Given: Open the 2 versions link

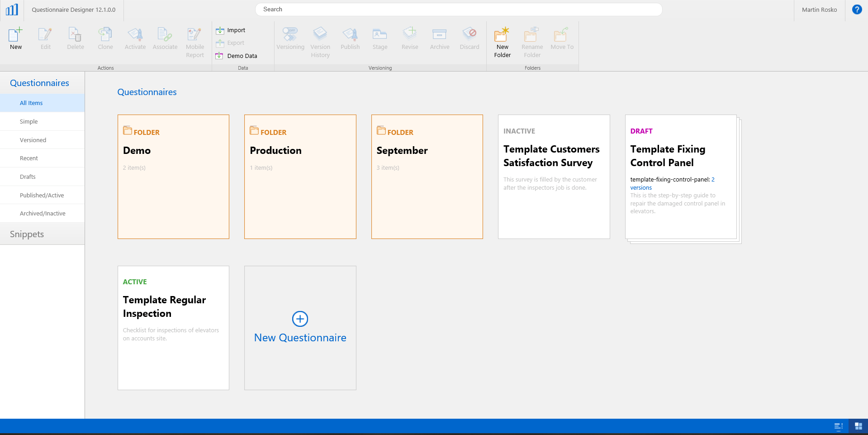Looking at the screenshot, I should [672, 183].
